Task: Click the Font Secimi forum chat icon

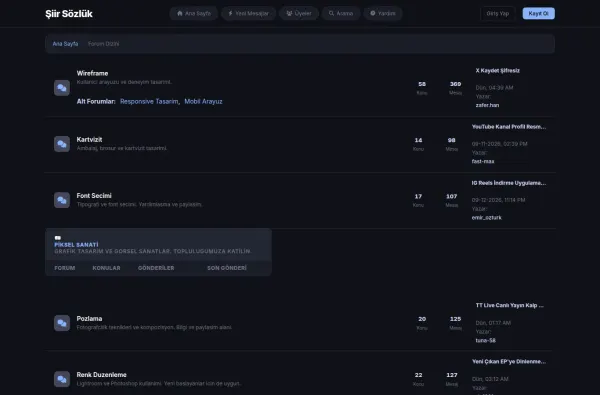Action: 62,200
